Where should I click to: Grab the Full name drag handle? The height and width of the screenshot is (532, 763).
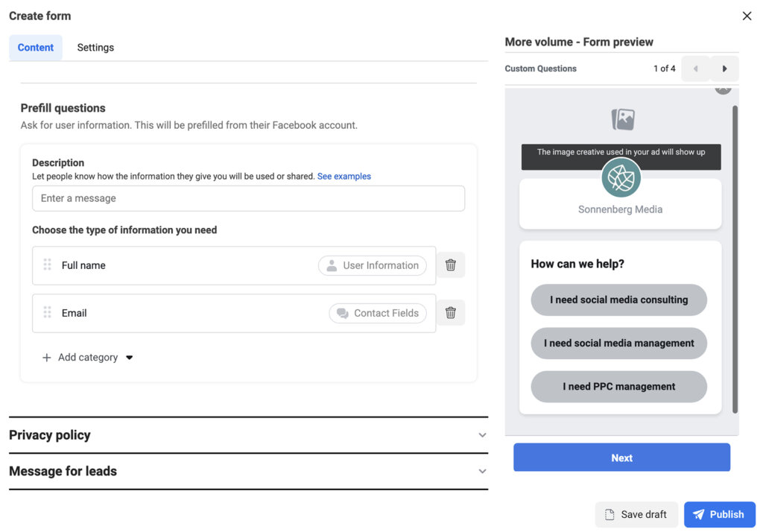click(47, 265)
